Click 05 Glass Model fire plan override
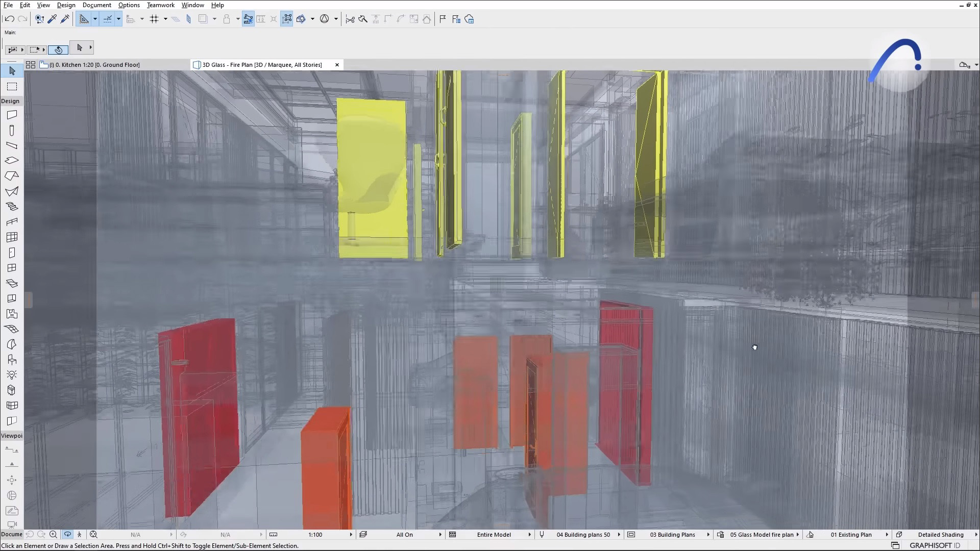 click(762, 535)
